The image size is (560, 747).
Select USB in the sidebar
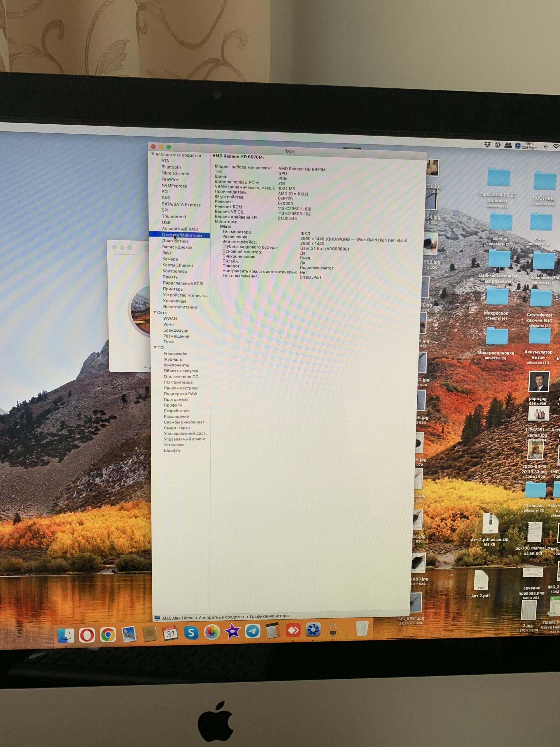tap(166, 223)
